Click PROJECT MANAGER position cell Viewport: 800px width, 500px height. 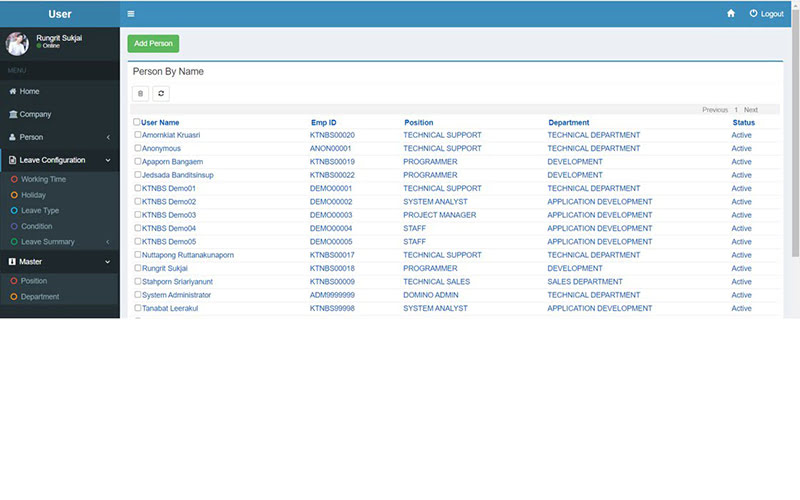pyautogui.click(x=439, y=215)
